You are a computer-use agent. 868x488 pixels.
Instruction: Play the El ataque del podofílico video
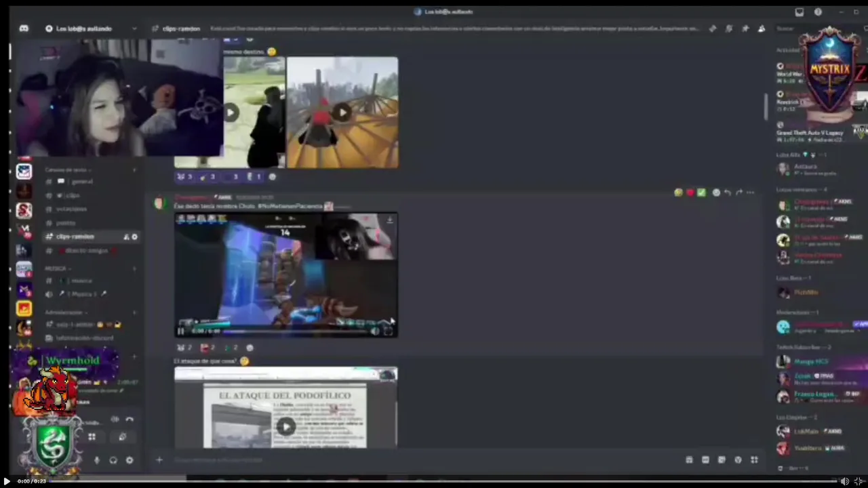pyautogui.click(x=286, y=426)
